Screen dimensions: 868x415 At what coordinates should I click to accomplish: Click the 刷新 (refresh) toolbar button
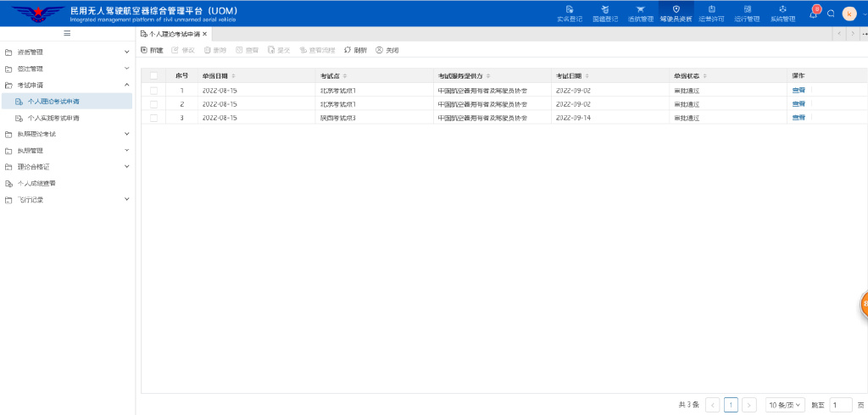(x=355, y=50)
